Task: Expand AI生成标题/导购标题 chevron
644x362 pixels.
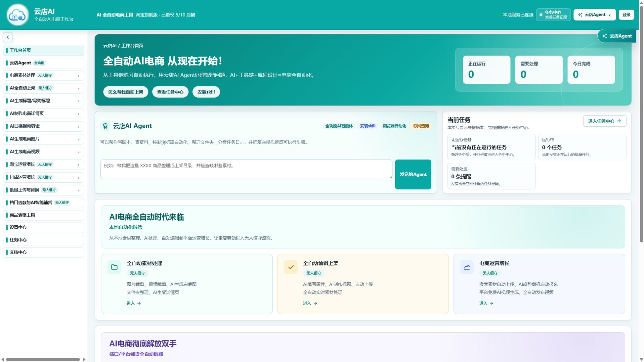Action: click(x=78, y=101)
